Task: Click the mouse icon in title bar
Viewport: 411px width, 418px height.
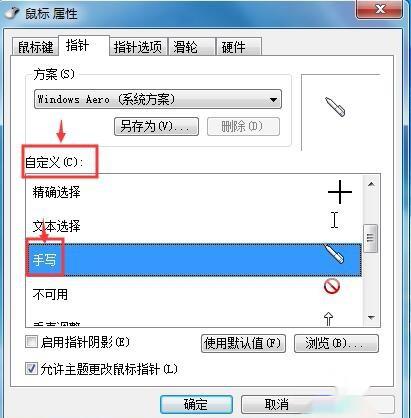Action: pos(12,13)
